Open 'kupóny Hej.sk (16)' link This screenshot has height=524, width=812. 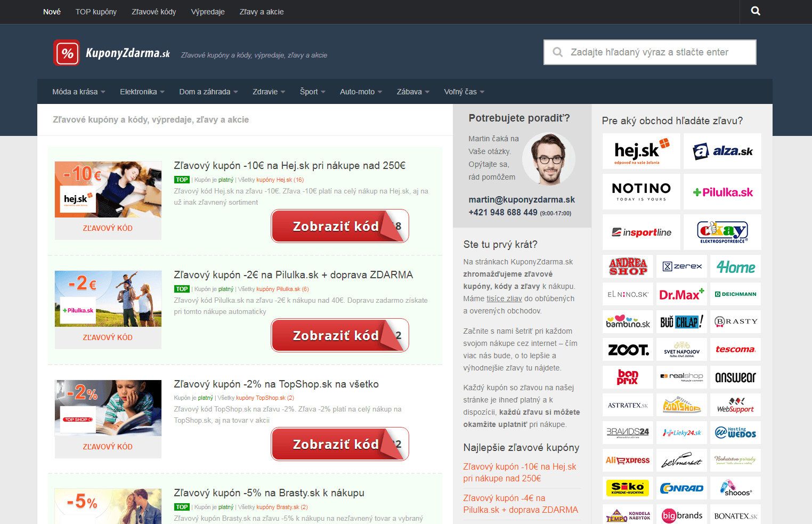coord(280,180)
